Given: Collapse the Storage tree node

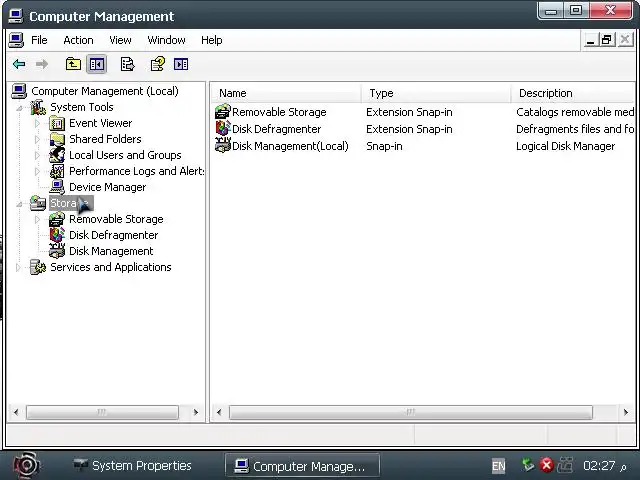Looking at the screenshot, I should 19,204.
